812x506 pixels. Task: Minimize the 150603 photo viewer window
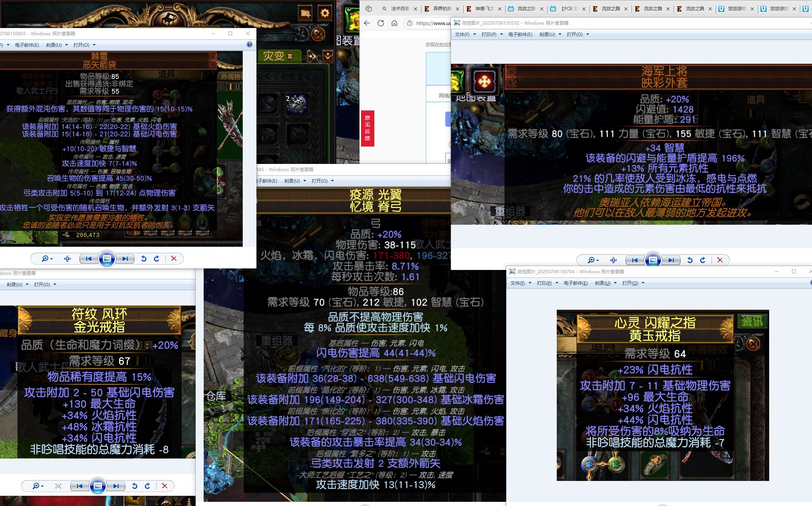[213, 33]
